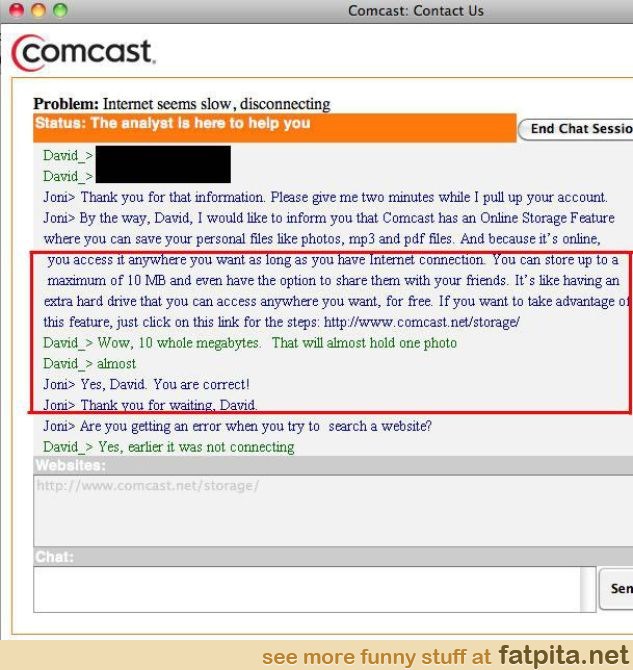Click David's 'earlier it was not connecting' message
The width and height of the screenshot is (633, 670).
tap(169, 447)
